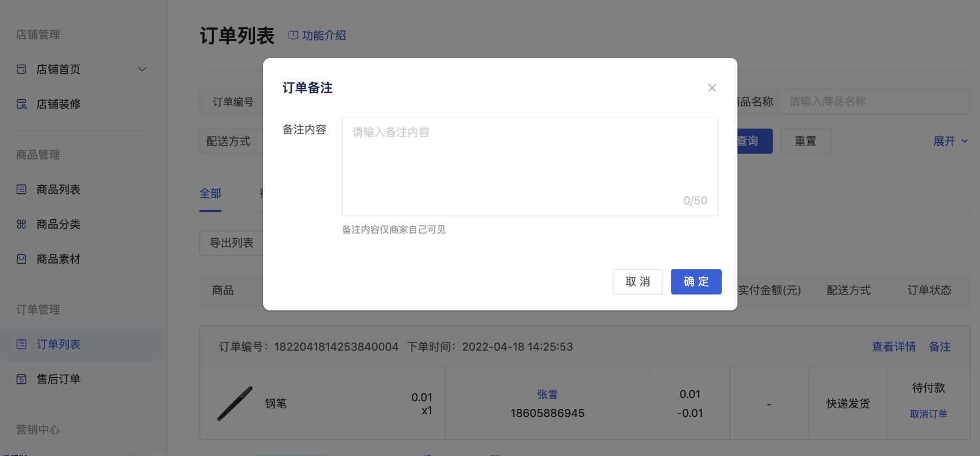Viewport: 980px width, 456px height.
Task: Click the 0/50 character counter
Action: pyautogui.click(x=695, y=201)
